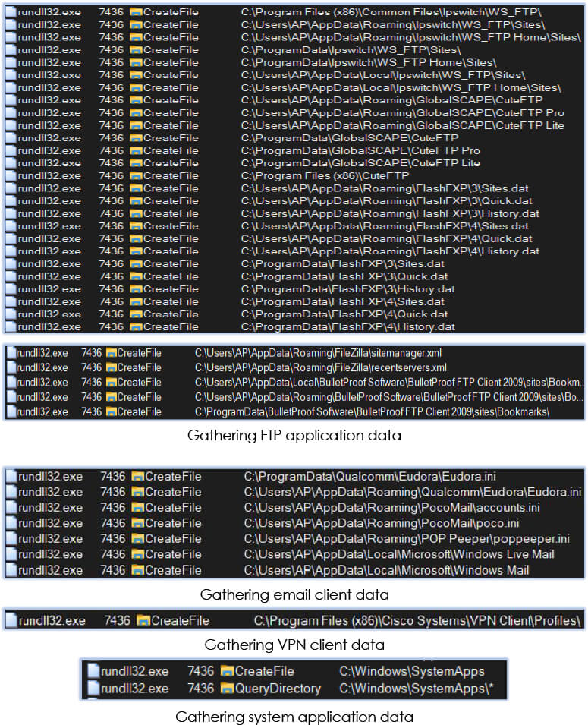Select the Local\Ipswitch\WS_FTP Home\Sites\ path

coord(401,88)
